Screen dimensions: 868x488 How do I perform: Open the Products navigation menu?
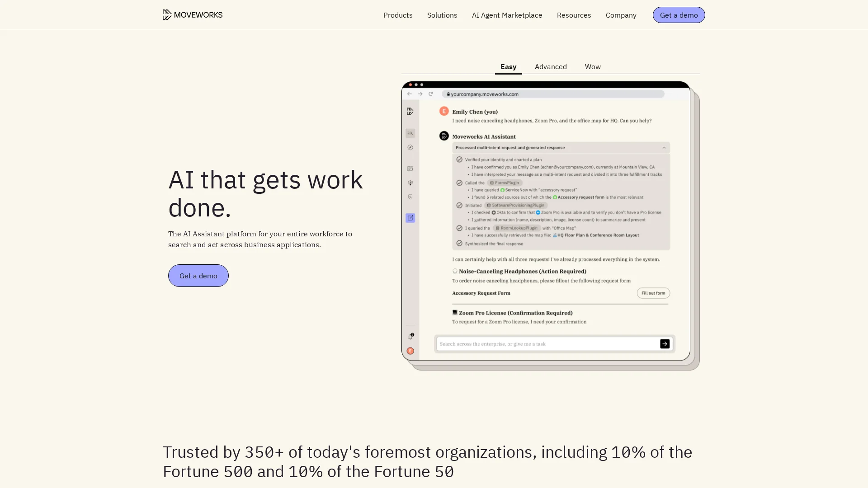397,15
